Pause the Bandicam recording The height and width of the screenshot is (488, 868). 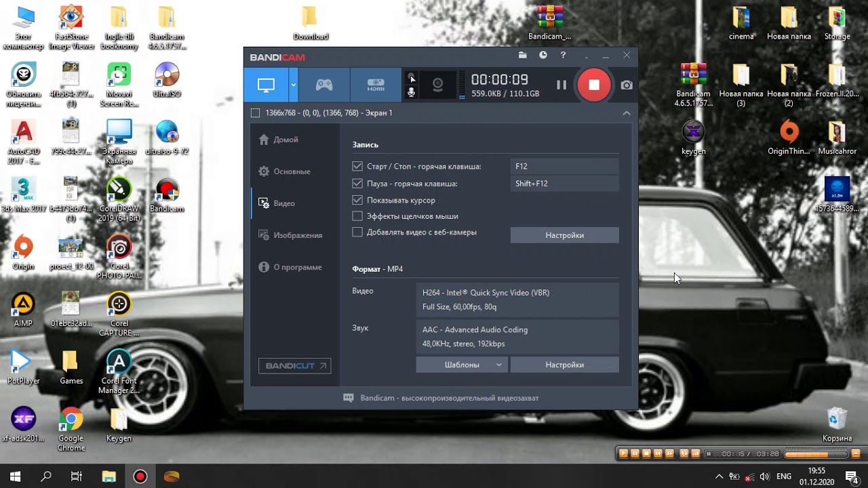coord(561,85)
